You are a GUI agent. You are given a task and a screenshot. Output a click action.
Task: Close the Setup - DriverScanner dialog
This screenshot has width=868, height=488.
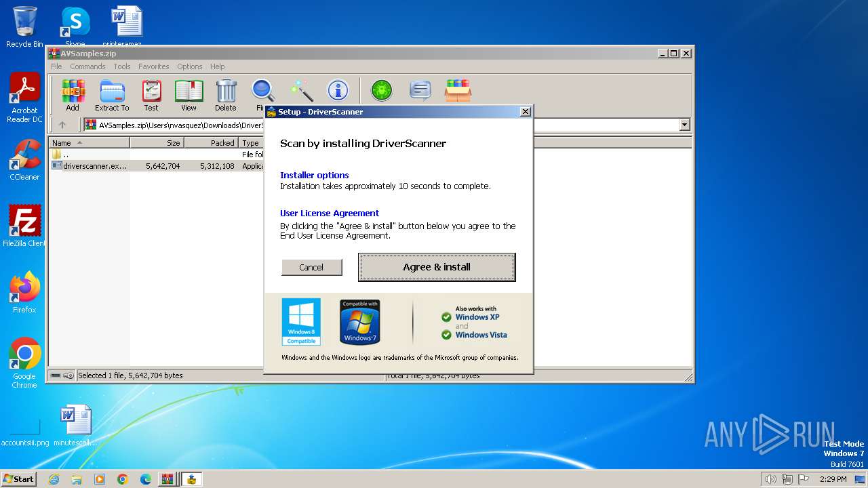point(525,112)
